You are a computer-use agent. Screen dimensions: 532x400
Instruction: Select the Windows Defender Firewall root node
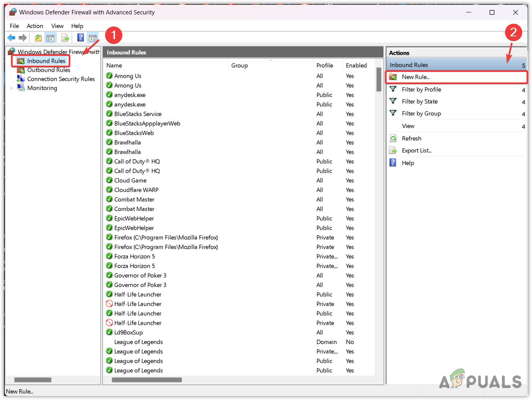[x=59, y=52]
